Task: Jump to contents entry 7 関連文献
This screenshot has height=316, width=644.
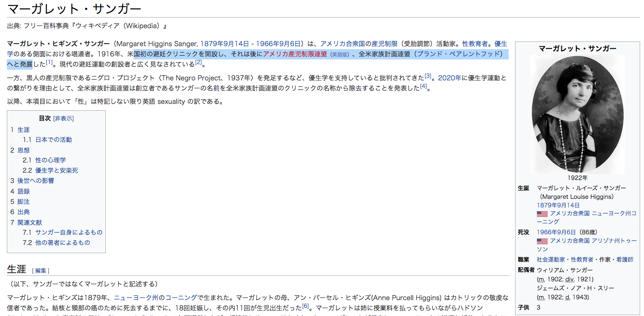Action: tap(26, 222)
